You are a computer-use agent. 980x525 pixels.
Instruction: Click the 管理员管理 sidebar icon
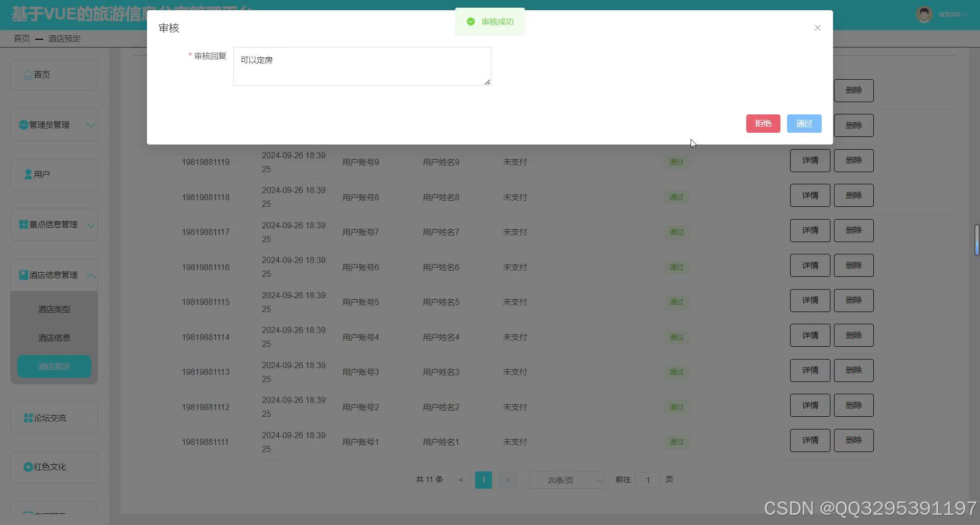pos(23,125)
